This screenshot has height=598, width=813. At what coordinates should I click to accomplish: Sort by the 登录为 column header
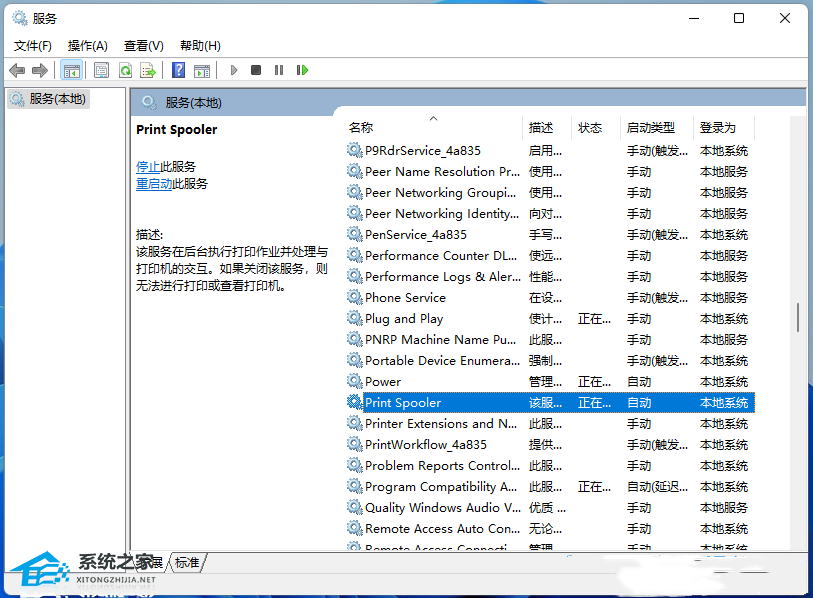(x=724, y=128)
